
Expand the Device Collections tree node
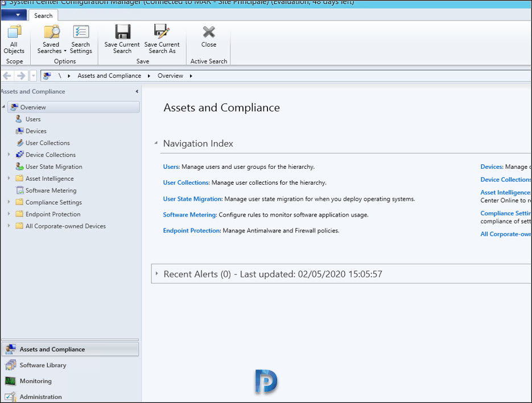[9, 154]
